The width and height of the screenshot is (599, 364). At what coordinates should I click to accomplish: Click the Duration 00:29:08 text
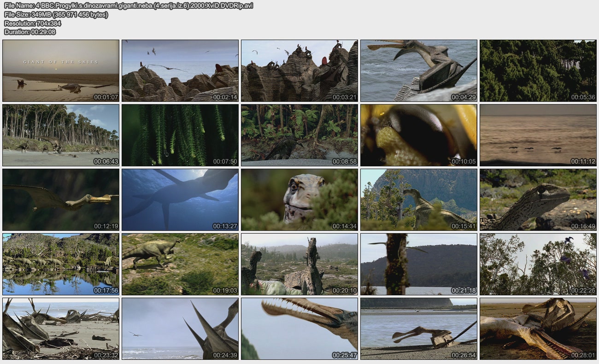coord(30,32)
